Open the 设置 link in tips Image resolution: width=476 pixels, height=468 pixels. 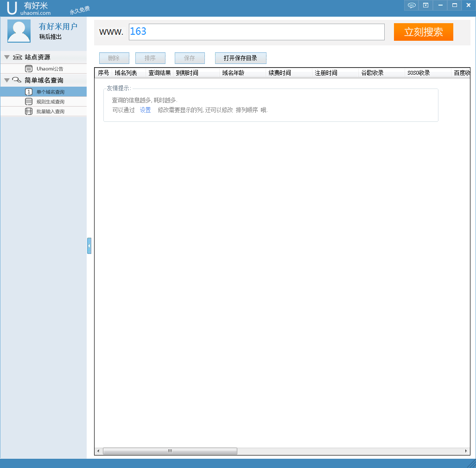point(145,110)
